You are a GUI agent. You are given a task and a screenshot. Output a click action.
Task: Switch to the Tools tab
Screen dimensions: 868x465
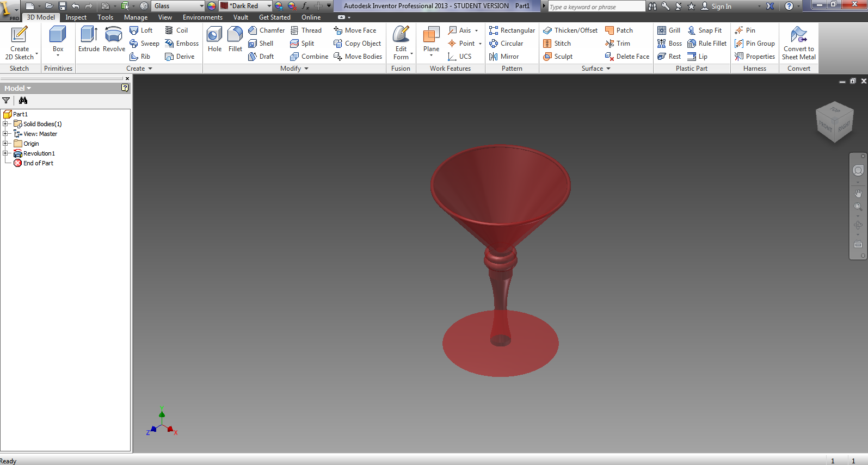[x=106, y=17]
